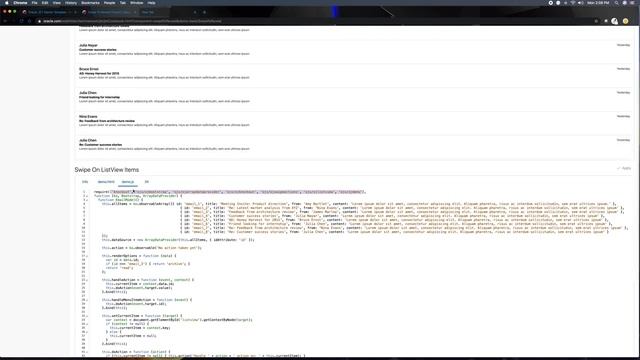
Task: Open the People menu
Action: tap(109, 3)
